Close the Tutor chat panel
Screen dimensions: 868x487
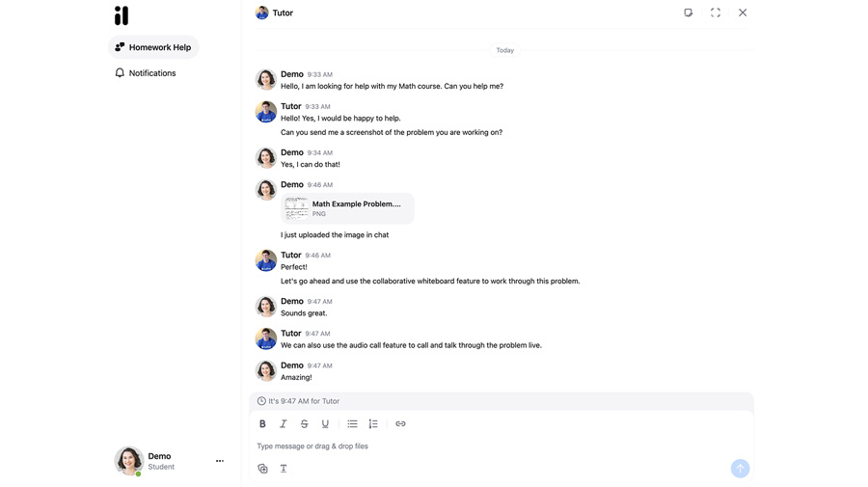coord(743,13)
